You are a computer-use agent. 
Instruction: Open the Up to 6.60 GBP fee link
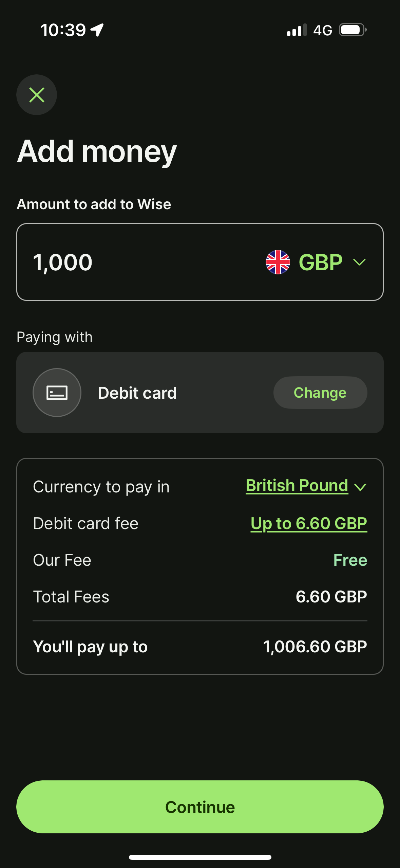pyautogui.click(x=309, y=523)
